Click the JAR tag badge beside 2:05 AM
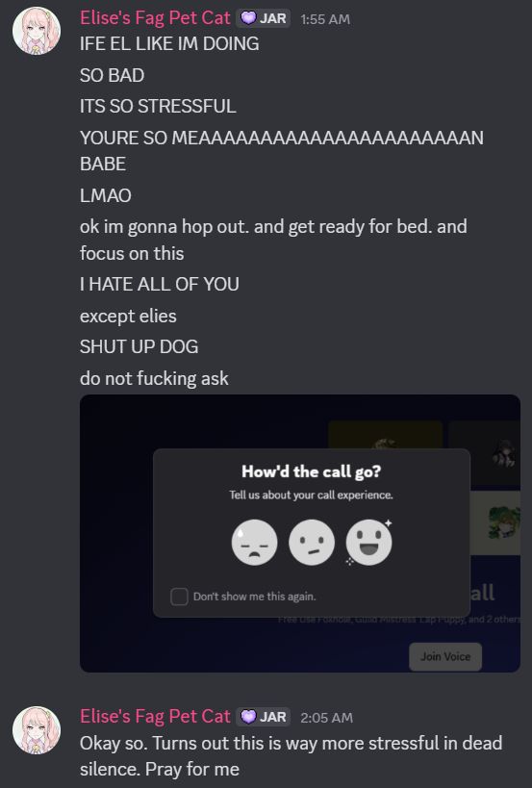 [264, 717]
